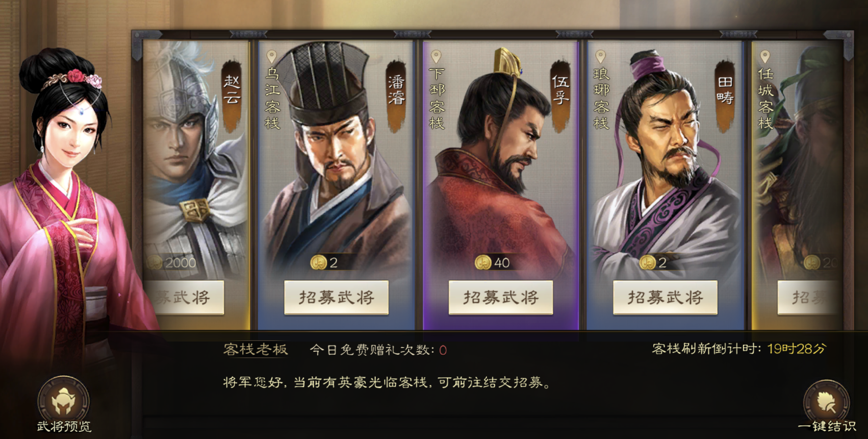
Task: Recruit 田畴 with 招募武将 button
Action: pos(665,297)
